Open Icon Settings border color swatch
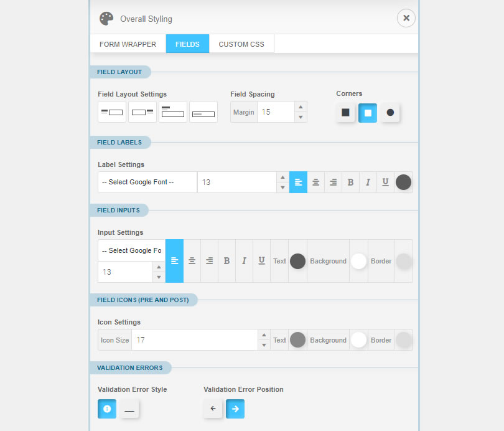Screen dimensions: 504x431 point(404,340)
